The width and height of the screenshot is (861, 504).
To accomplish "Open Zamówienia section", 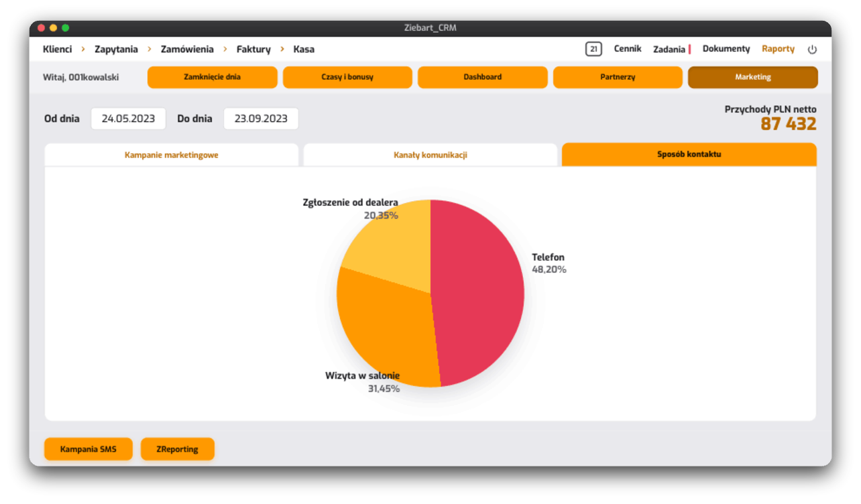I will tap(187, 49).
